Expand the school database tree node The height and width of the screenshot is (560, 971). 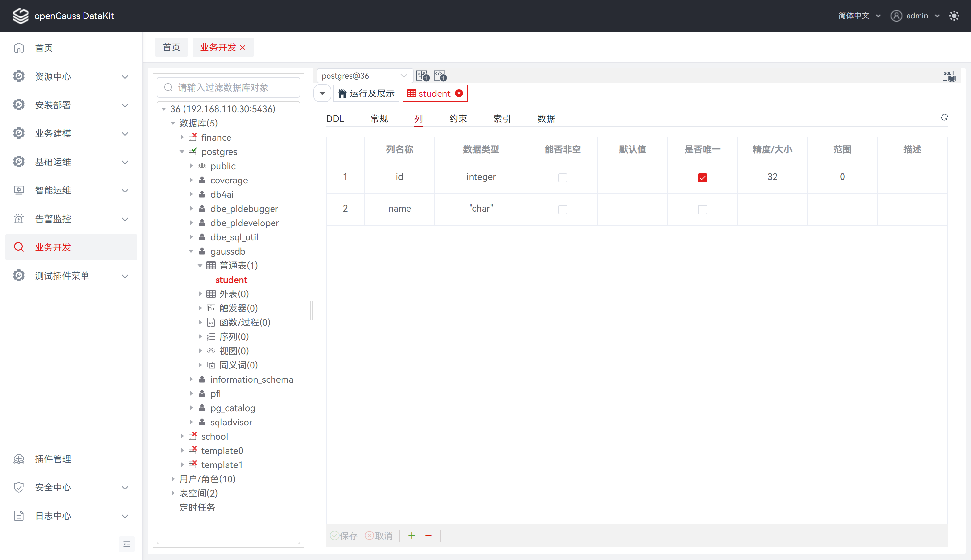[182, 436]
